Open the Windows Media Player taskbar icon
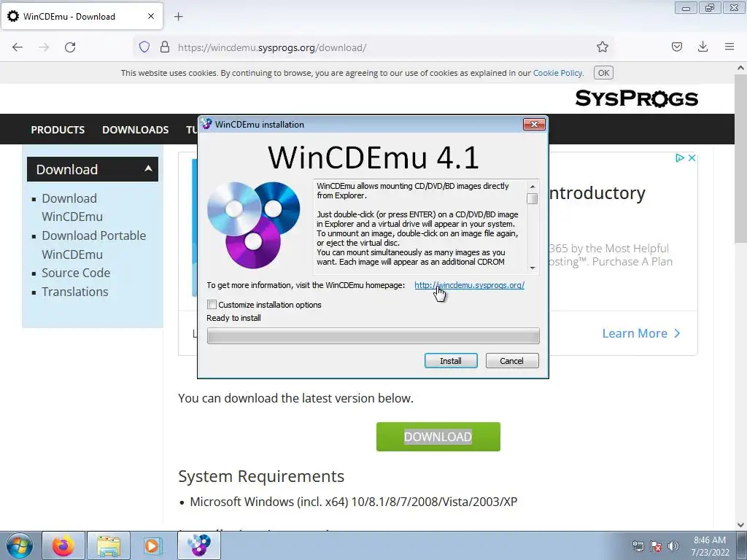The height and width of the screenshot is (560, 747). pos(152,545)
